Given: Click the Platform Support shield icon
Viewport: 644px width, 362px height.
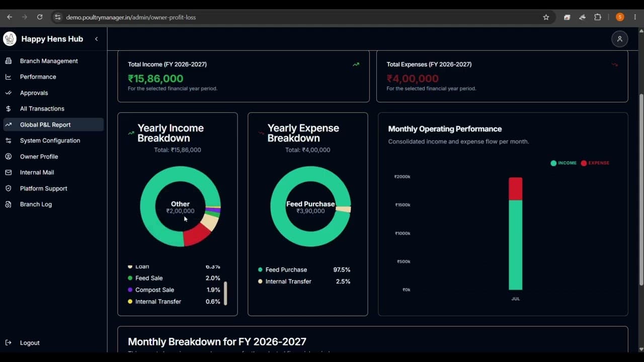Looking at the screenshot, I should tap(8, 189).
